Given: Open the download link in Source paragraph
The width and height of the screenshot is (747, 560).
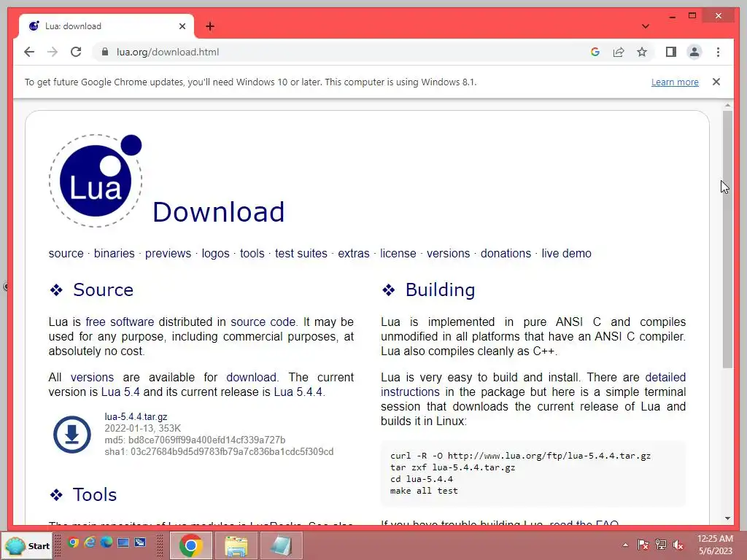Looking at the screenshot, I should click(251, 377).
